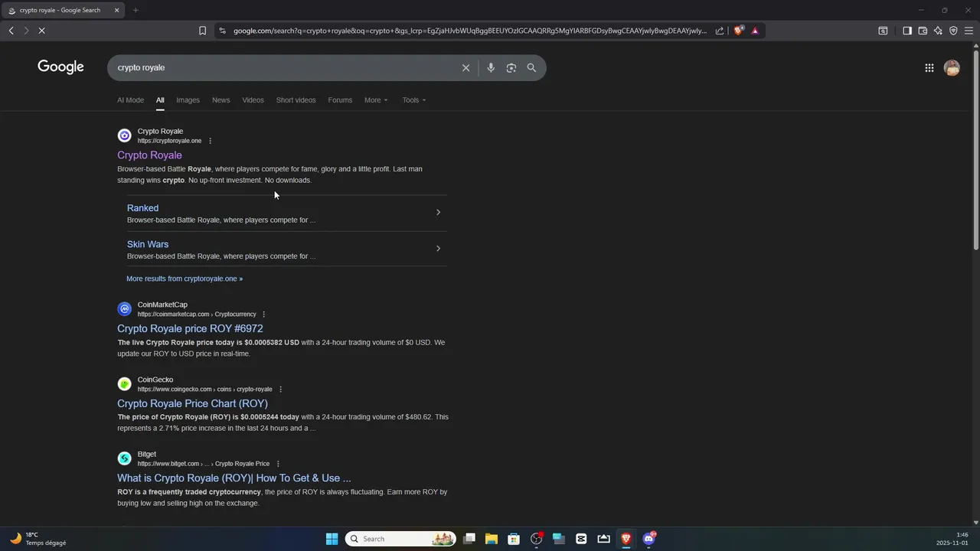Open What is Crypto Royale (ROY) Bitget result

pos(234,478)
